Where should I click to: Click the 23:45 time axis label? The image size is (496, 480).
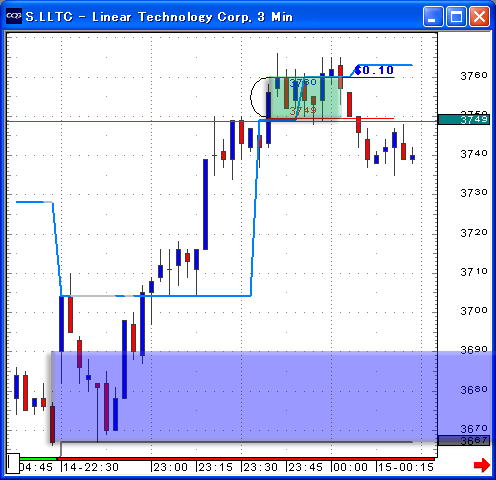coord(306,467)
